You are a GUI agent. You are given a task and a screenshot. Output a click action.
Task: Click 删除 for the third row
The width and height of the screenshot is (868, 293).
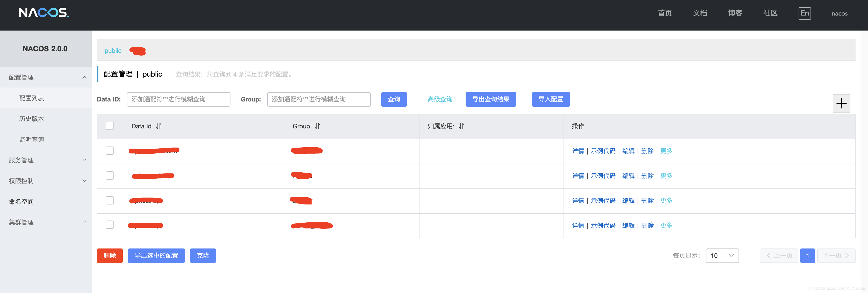[647, 201]
